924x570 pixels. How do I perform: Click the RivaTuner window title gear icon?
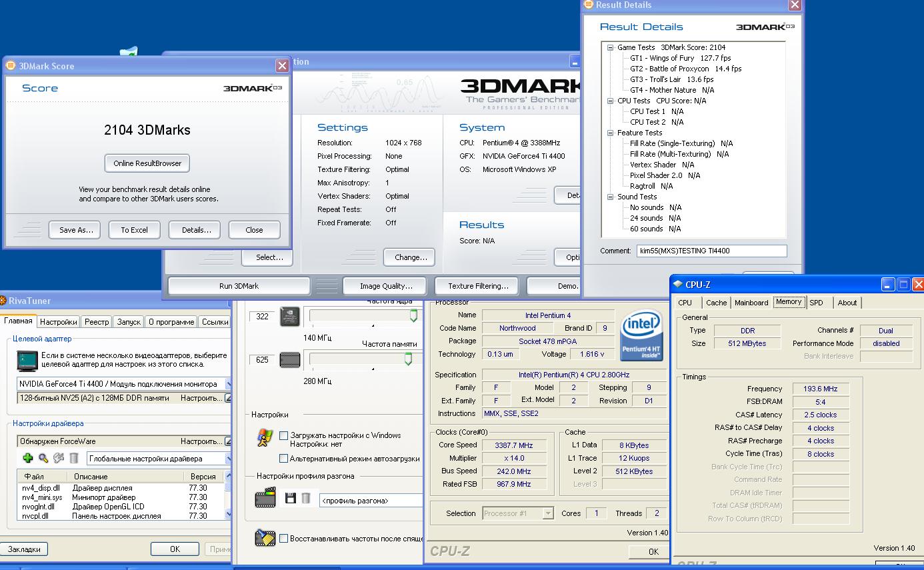[x=3, y=301]
